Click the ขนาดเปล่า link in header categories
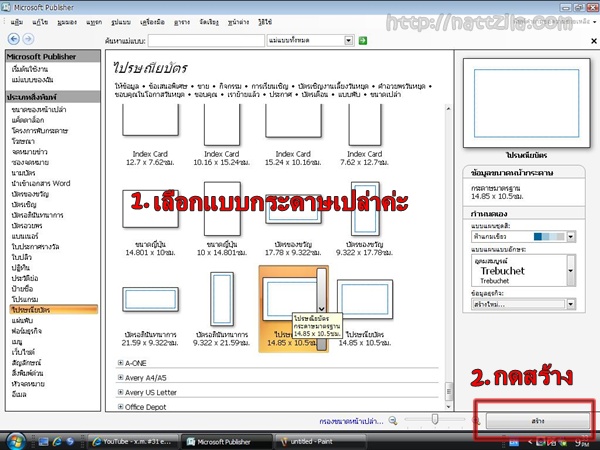The width and height of the screenshot is (600, 450). (386, 94)
